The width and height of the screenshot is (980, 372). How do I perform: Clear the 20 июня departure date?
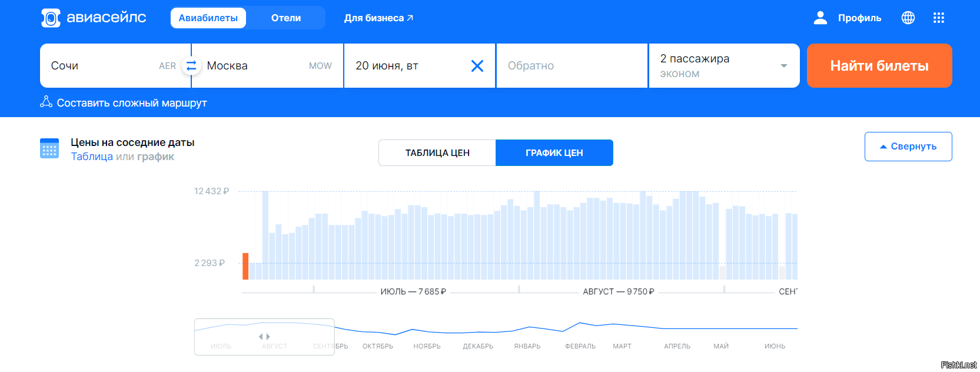pos(477,66)
